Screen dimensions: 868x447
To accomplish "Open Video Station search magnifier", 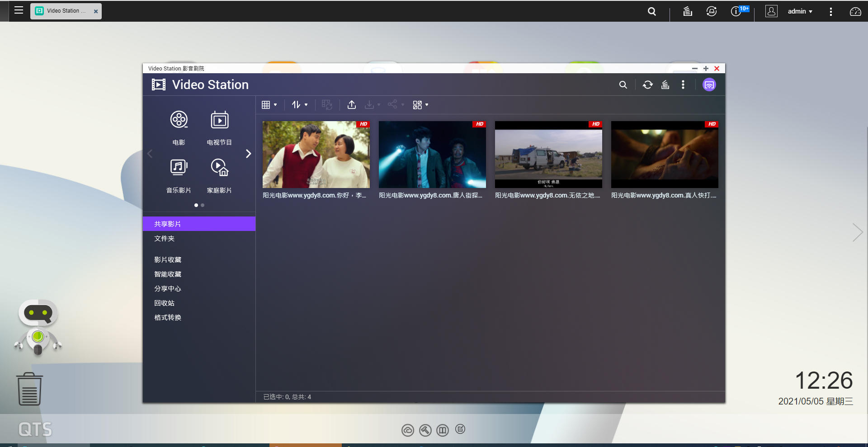I will coord(623,85).
